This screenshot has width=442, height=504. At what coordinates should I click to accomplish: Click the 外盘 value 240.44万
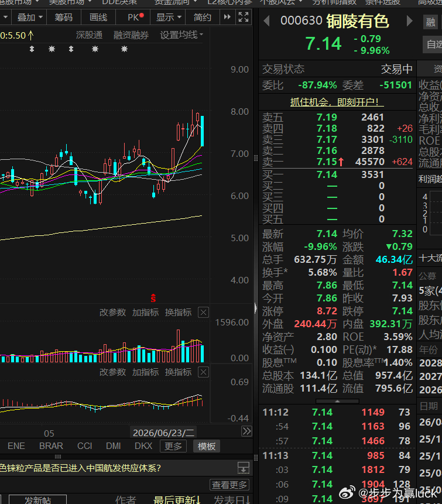coord(316,324)
